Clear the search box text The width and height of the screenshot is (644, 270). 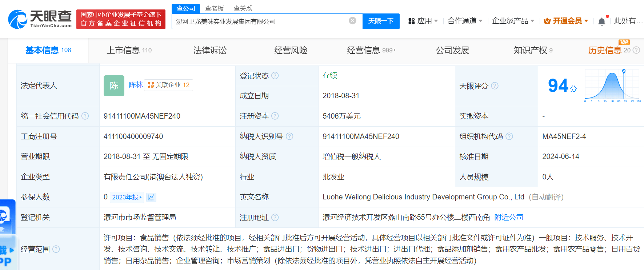pos(352,21)
